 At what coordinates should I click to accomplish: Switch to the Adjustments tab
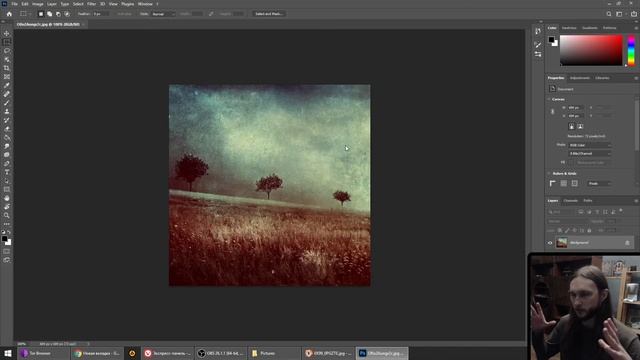click(580, 78)
